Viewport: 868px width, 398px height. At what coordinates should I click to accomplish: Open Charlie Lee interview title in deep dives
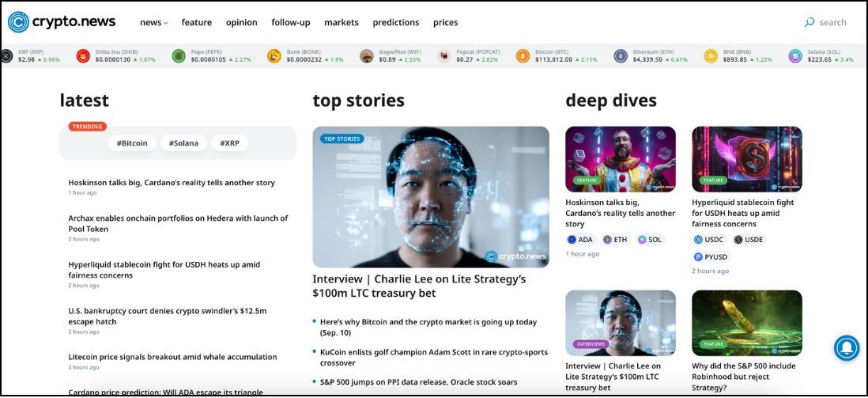point(613,377)
